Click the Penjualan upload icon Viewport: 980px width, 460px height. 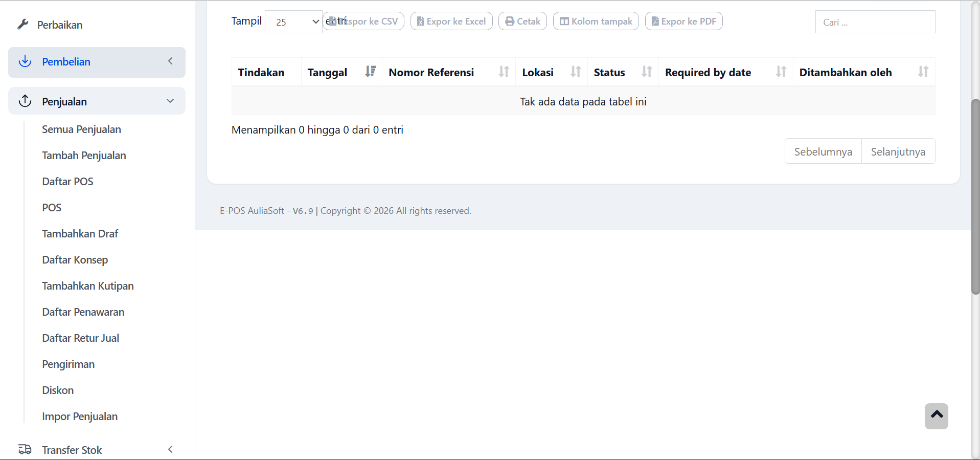click(x=25, y=101)
